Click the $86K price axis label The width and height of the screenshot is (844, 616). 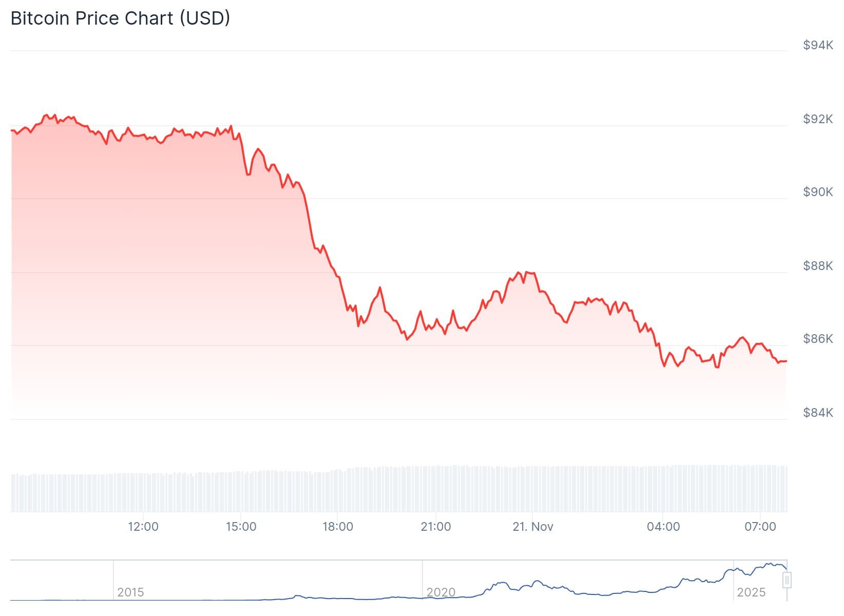818,339
